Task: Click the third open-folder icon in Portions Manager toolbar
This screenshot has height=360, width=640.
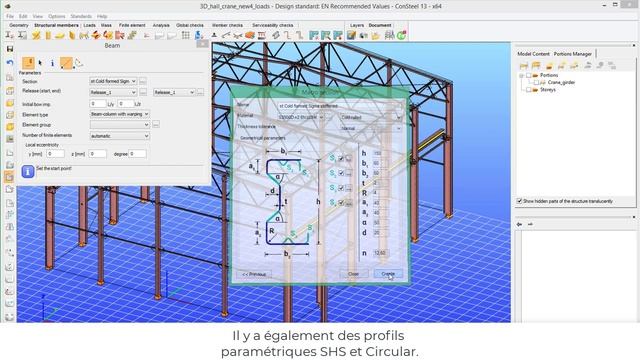Action: tap(549, 65)
